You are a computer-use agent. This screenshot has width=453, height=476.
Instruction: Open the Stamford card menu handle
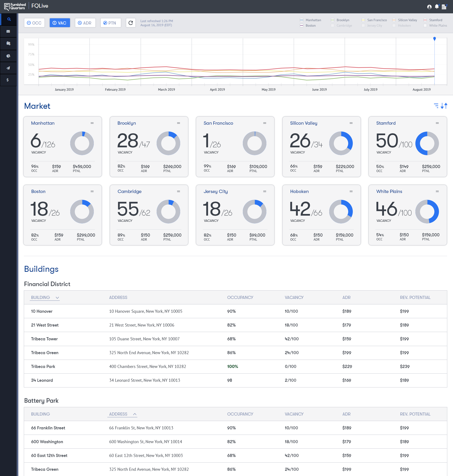[x=437, y=123]
